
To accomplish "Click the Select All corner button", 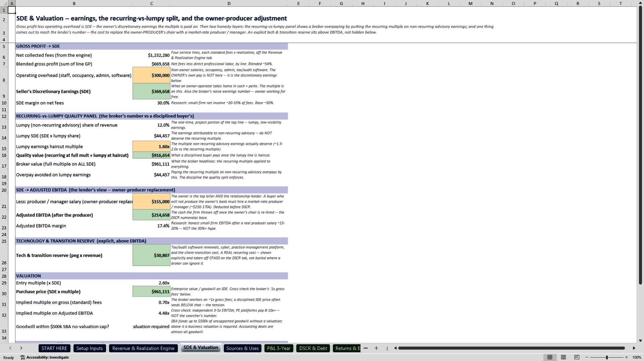I will coord(4,3).
